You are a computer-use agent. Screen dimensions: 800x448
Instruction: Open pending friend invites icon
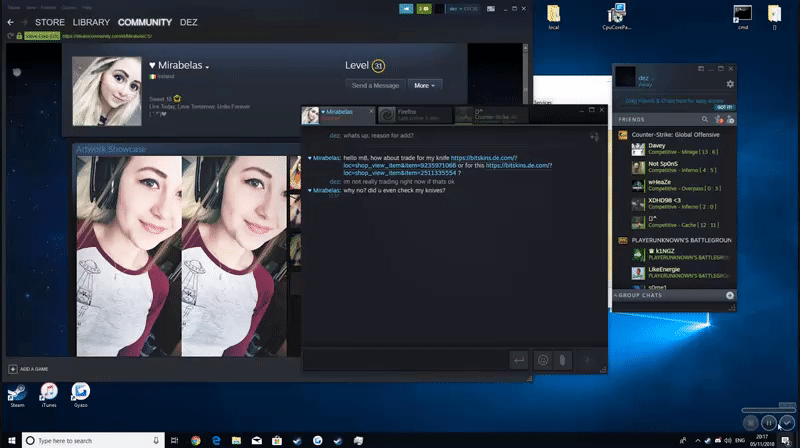pos(718,119)
